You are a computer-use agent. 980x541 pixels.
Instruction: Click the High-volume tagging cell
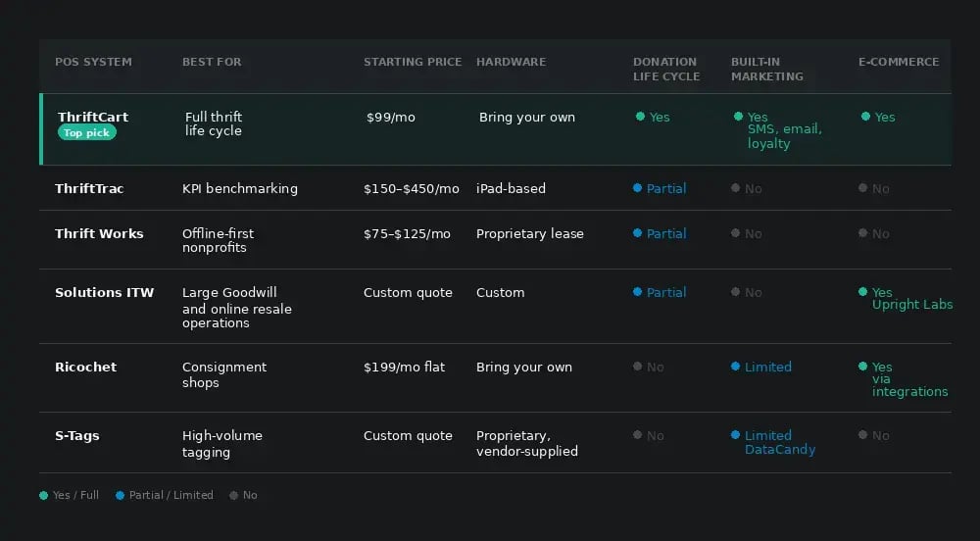pyautogui.click(x=222, y=444)
